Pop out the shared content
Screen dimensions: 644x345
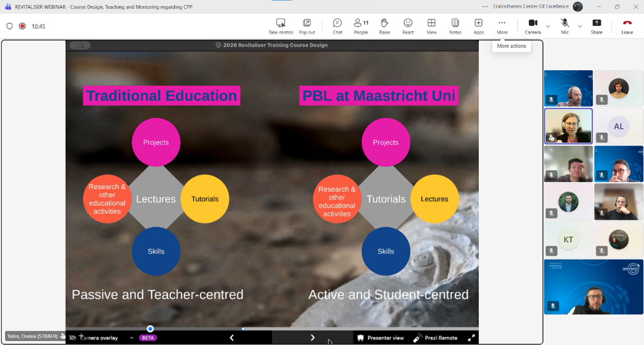pyautogui.click(x=307, y=26)
